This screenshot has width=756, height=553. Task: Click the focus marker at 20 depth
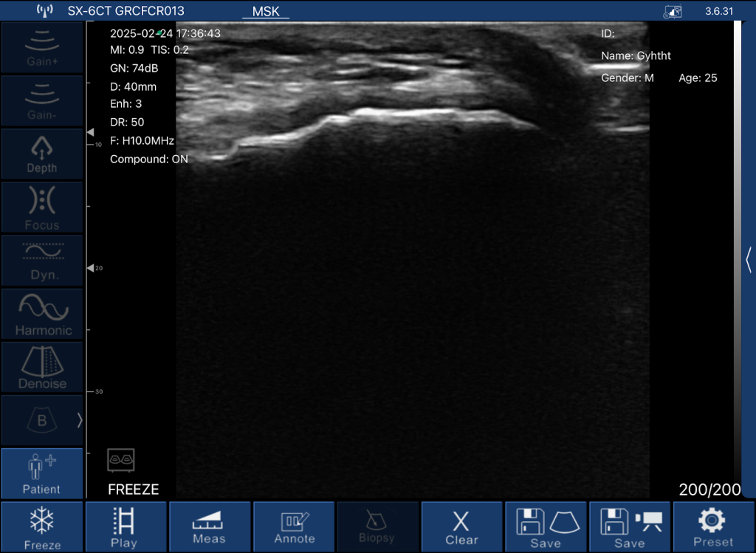91,268
